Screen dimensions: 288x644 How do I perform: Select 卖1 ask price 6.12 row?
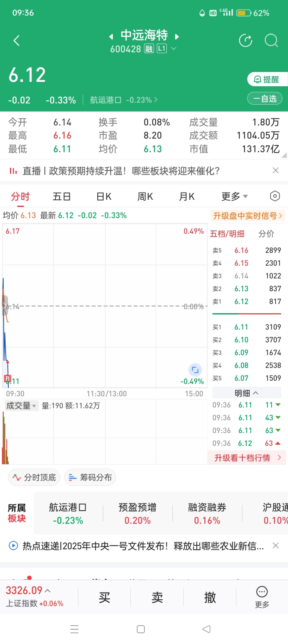247,302
